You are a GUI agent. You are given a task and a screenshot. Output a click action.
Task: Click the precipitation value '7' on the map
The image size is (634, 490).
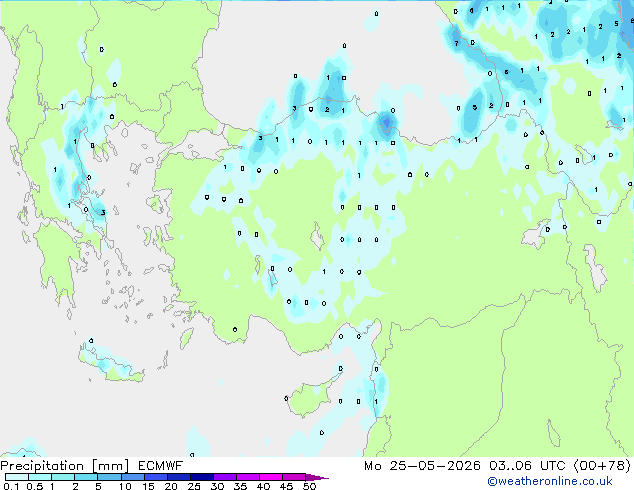point(456,43)
